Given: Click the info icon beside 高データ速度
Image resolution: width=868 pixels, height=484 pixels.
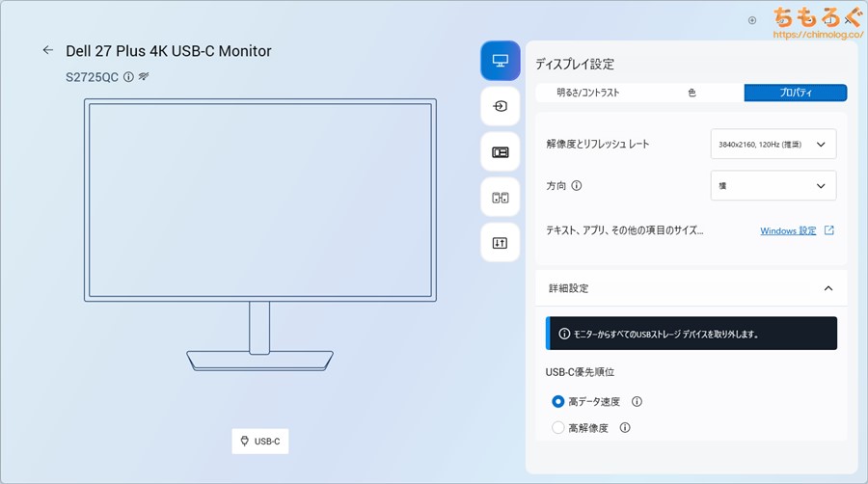Looking at the screenshot, I should [637, 402].
